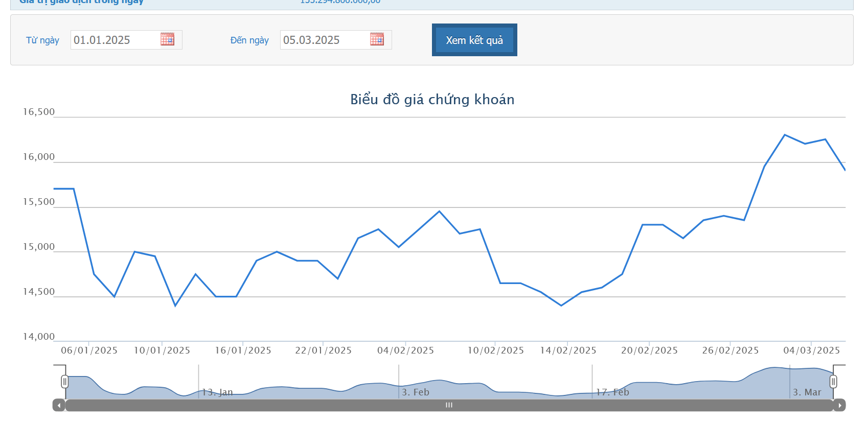
Task: Focus the Từ ngày date field 01.01.2025
Action: click(x=113, y=40)
